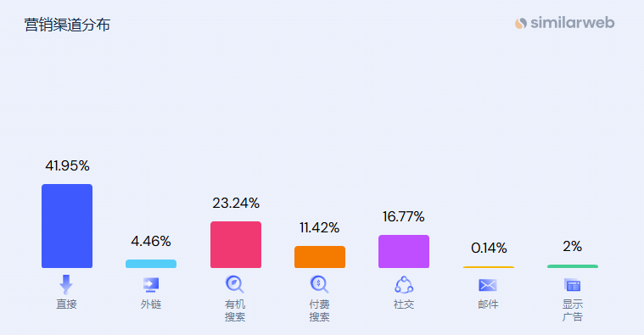Viewport: 644px width, 335px height.
Task: Click the 直接 channel label text
Action: [x=66, y=304]
